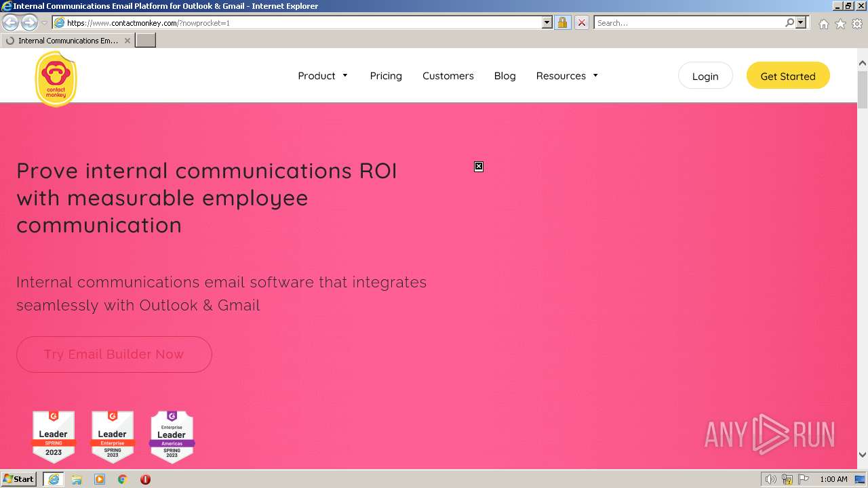Click the Enterprise Leader Americas badge

click(x=172, y=436)
